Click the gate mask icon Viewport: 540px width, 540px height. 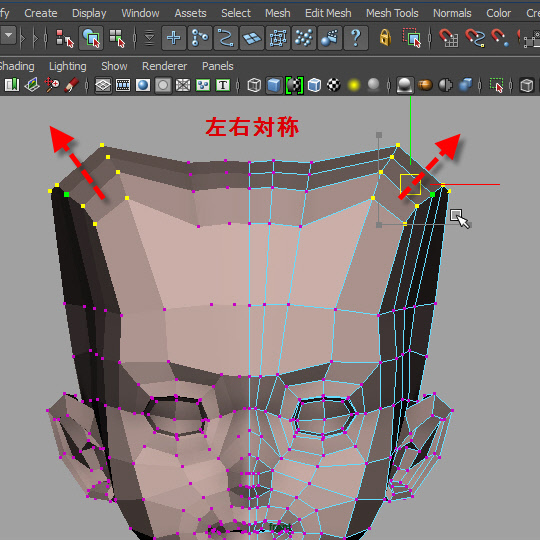pos(163,85)
